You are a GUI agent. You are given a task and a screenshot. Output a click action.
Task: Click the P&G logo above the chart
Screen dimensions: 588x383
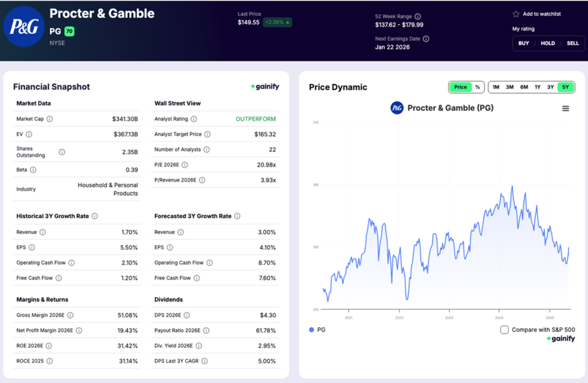[396, 107]
